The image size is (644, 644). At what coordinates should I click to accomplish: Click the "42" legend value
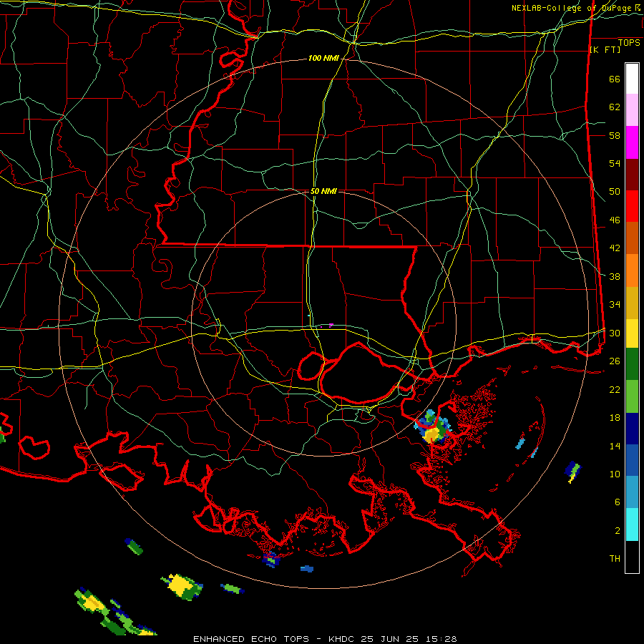click(615, 248)
